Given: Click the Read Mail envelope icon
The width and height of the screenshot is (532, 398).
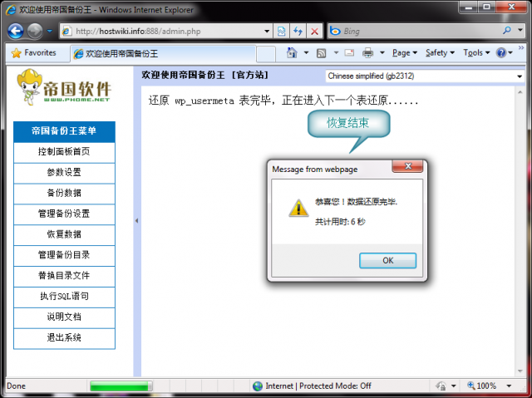Looking at the screenshot, I should [349, 52].
